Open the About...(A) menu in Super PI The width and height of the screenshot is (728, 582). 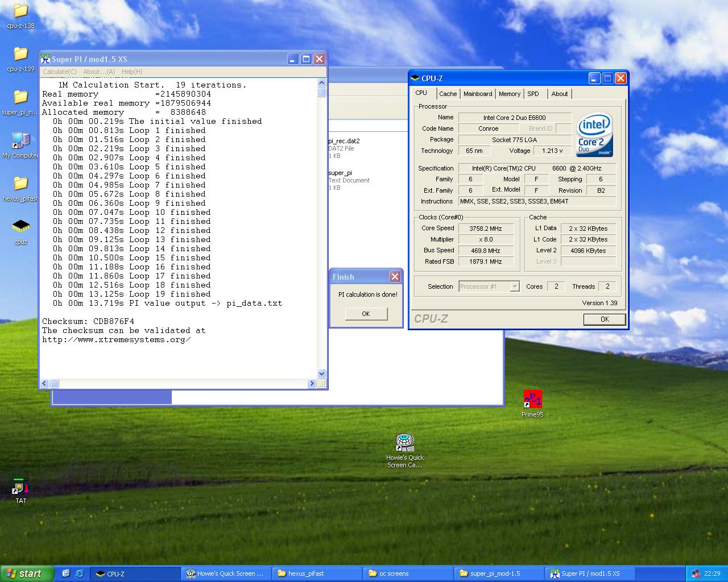pyautogui.click(x=99, y=72)
